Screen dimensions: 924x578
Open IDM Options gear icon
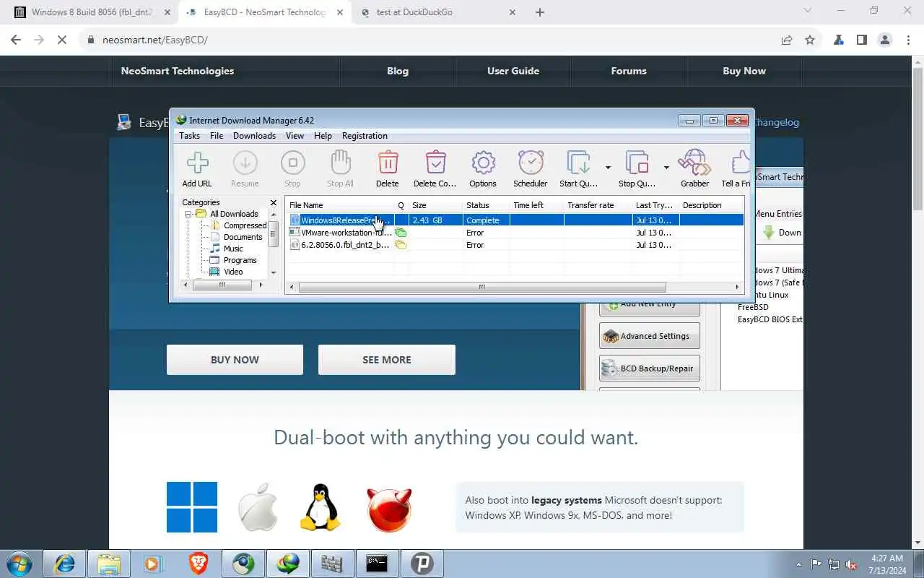click(483, 163)
